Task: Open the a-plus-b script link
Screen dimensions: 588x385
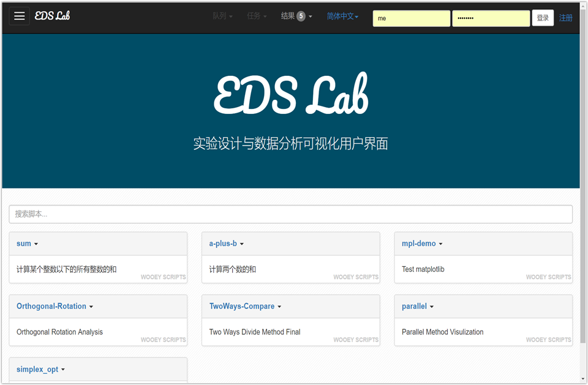Action: (x=223, y=244)
